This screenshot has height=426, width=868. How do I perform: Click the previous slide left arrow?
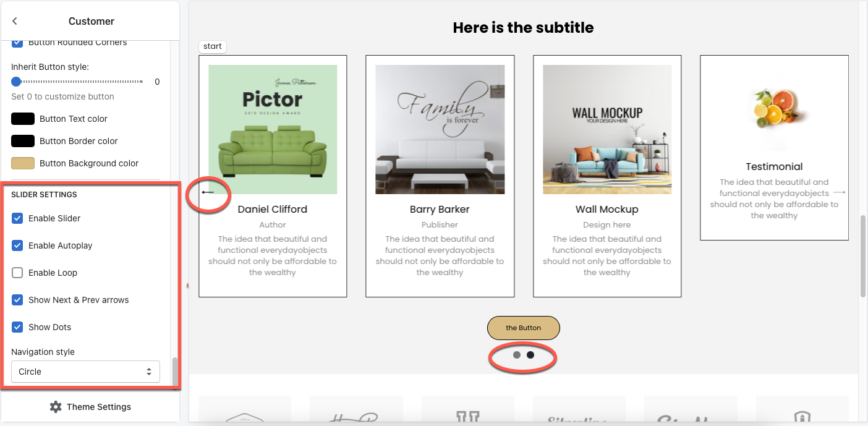(x=208, y=192)
